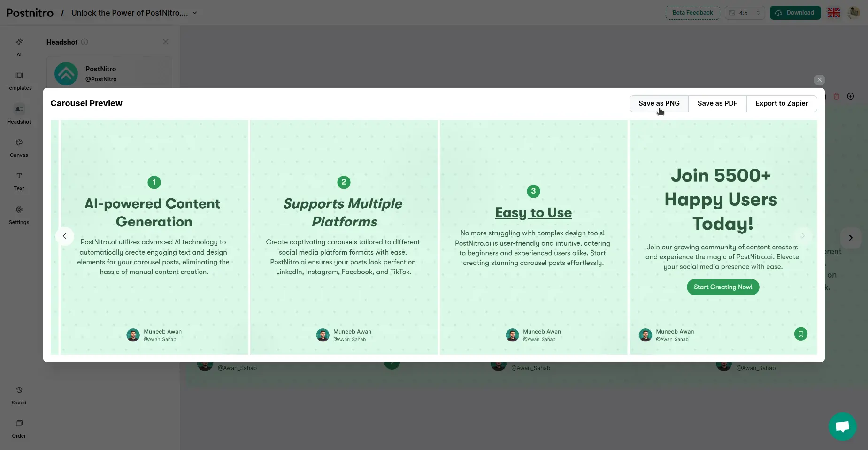Click Export to Zapier

click(x=782, y=103)
